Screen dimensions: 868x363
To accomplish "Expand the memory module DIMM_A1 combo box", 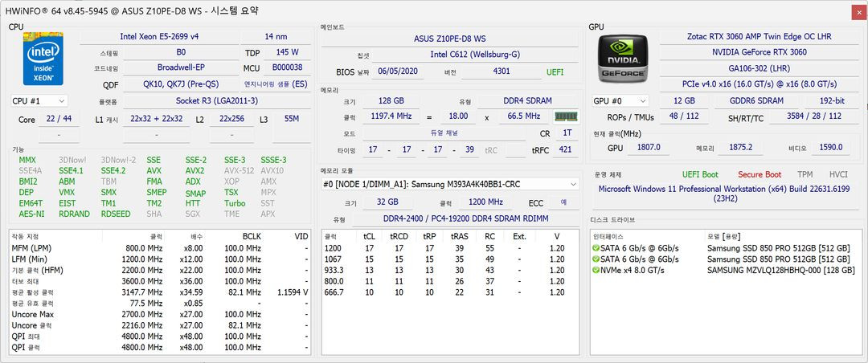I will point(450,184).
